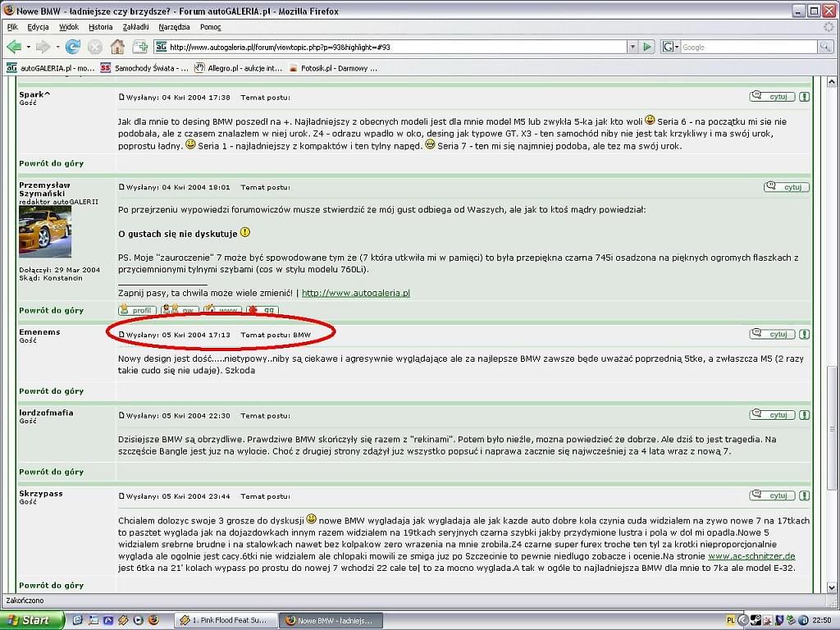Switch to the Pink Flood taskbar window

[226, 620]
